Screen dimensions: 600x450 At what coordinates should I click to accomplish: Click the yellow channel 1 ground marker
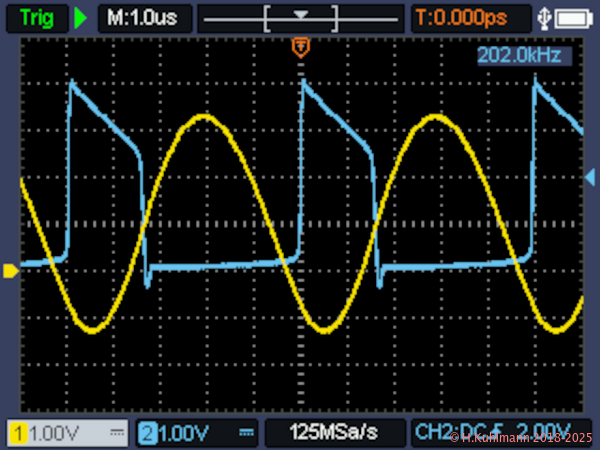pyautogui.click(x=11, y=270)
